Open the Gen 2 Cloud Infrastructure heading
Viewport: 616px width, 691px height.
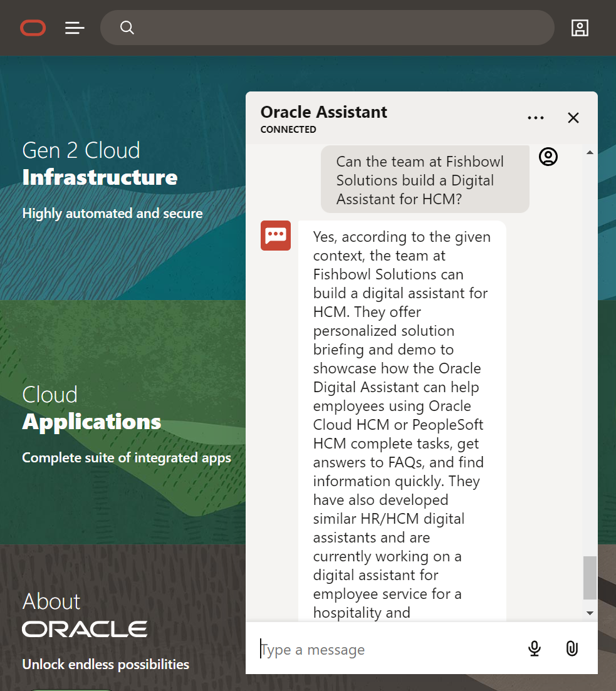click(100, 164)
